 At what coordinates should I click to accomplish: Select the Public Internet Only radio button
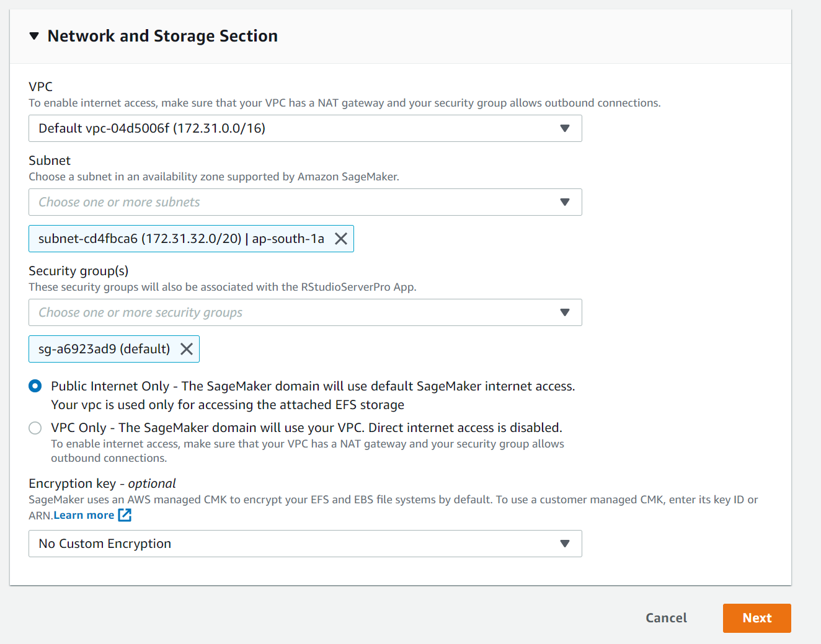click(35, 386)
